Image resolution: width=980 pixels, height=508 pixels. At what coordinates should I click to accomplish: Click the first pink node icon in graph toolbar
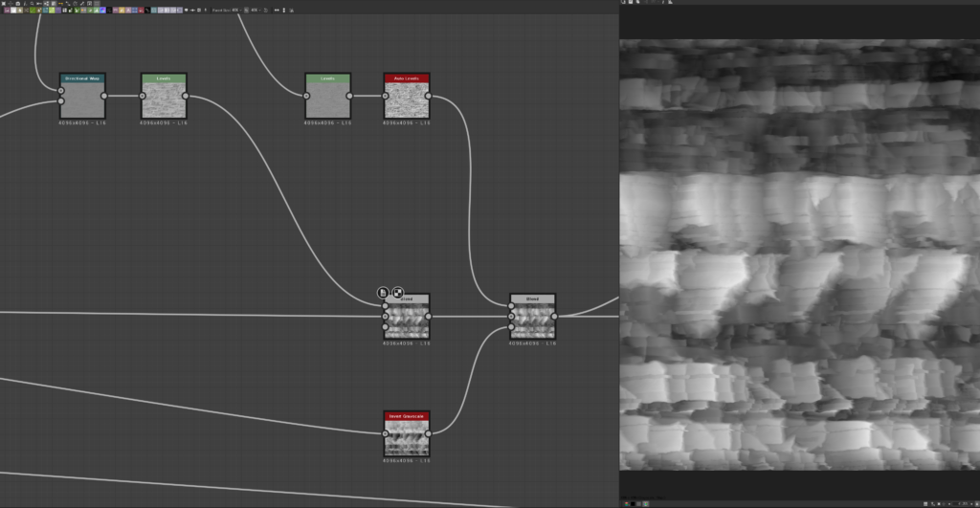7,10
